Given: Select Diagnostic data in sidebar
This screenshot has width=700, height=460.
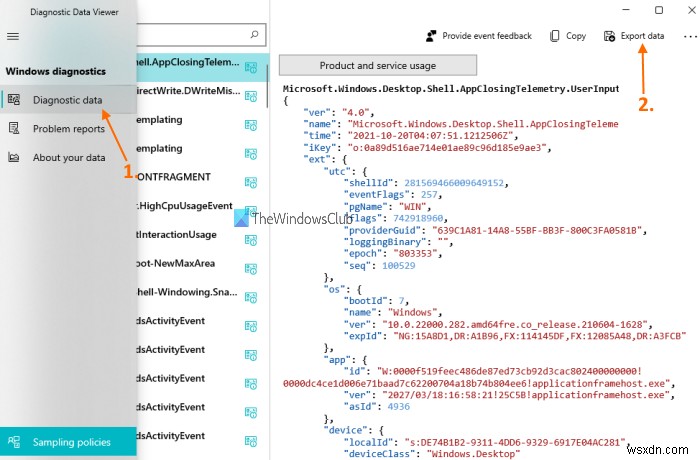Looking at the screenshot, I should tap(66, 100).
